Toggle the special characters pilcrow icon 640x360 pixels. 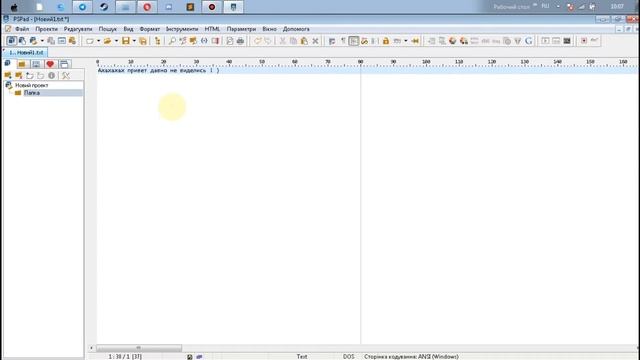point(343,41)
